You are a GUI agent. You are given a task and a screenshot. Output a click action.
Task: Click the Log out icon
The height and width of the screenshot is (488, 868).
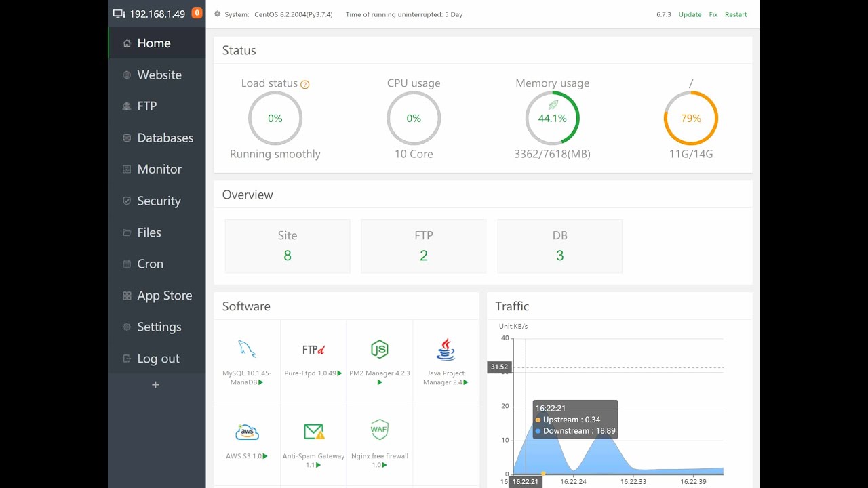click(x=127, y=359)
